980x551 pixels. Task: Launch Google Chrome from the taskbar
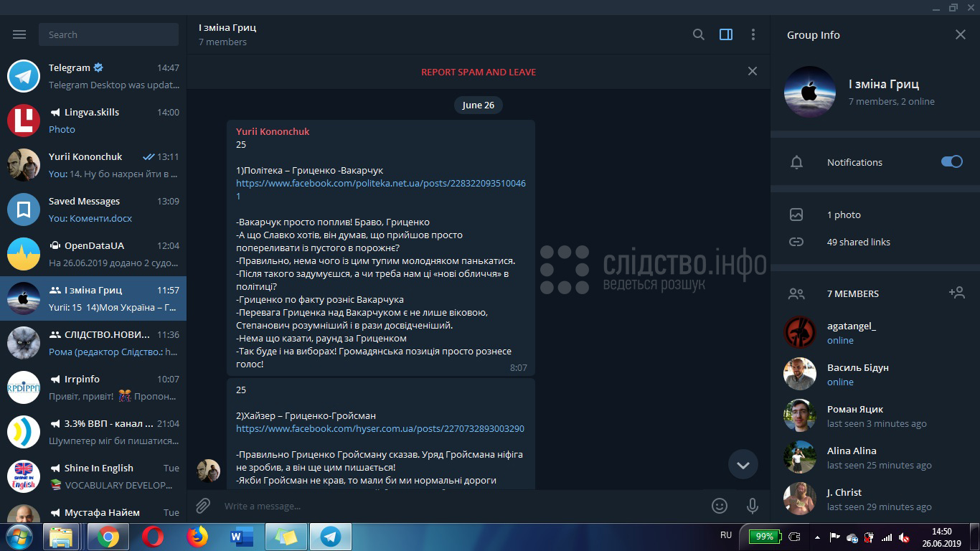(x=108, y=537)
